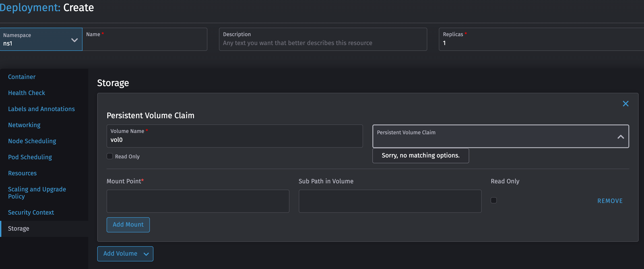The height and width of the screenshot is (269, 644).
Task: Open the Add Volume dropdown arrow
Action: pos(146,254)
